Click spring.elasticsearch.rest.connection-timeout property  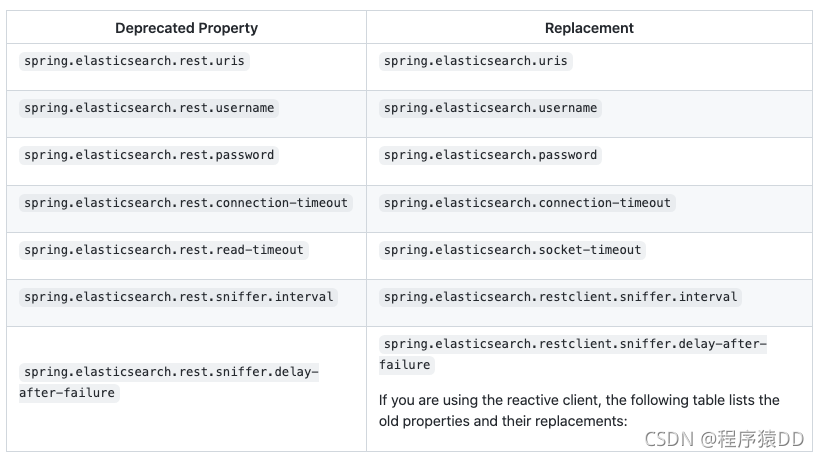[x=186, y=203]
